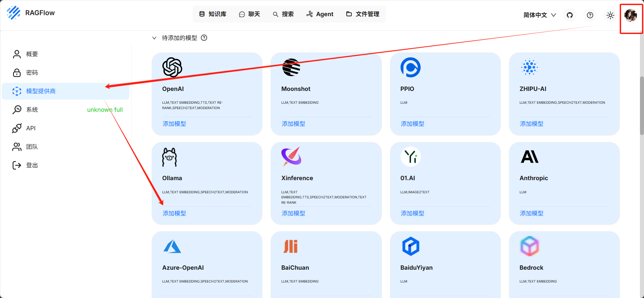
Task: Open the 简体中文 language dropdown
Action: tap(539, 15)
